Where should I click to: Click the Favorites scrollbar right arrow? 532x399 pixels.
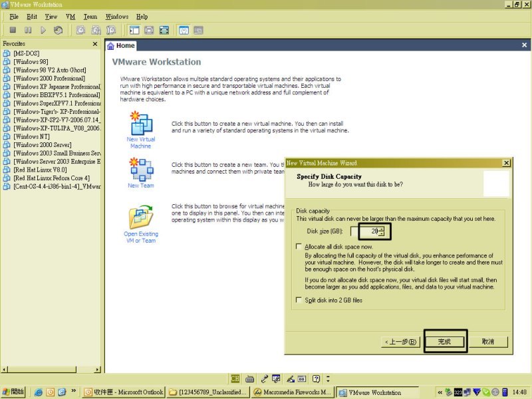98,369
